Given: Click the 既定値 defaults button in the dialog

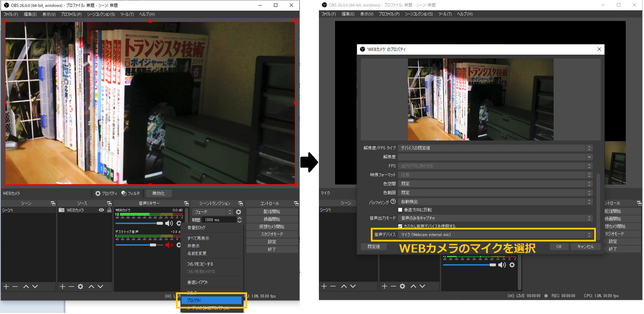Looking at the screenshot, I should pyautogui.click(x=374, y=247).
